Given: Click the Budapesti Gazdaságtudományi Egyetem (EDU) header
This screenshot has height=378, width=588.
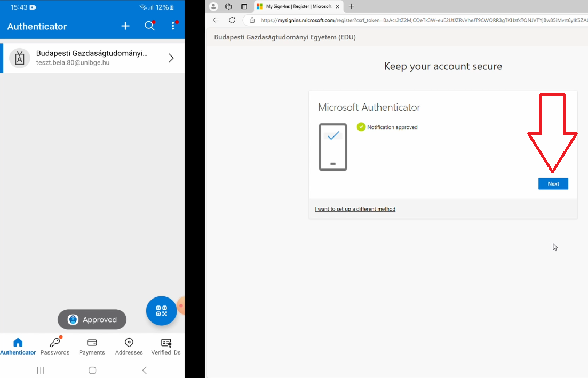Looking at the screenshot, I should pos(285,37).
